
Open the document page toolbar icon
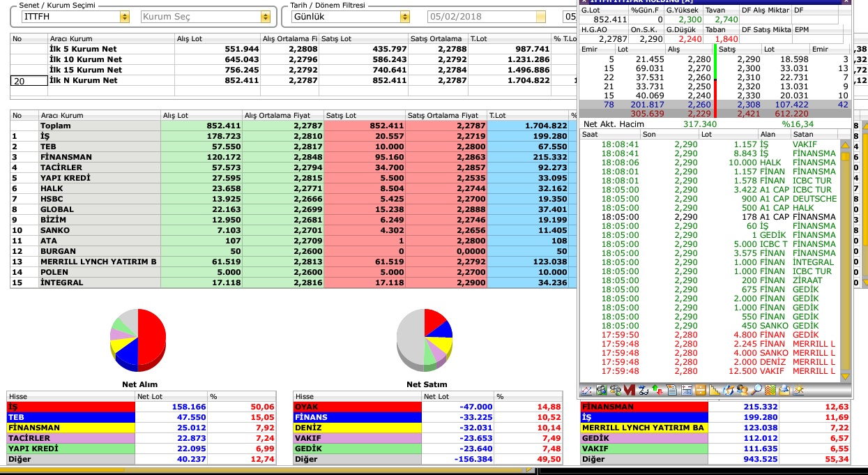672,390
